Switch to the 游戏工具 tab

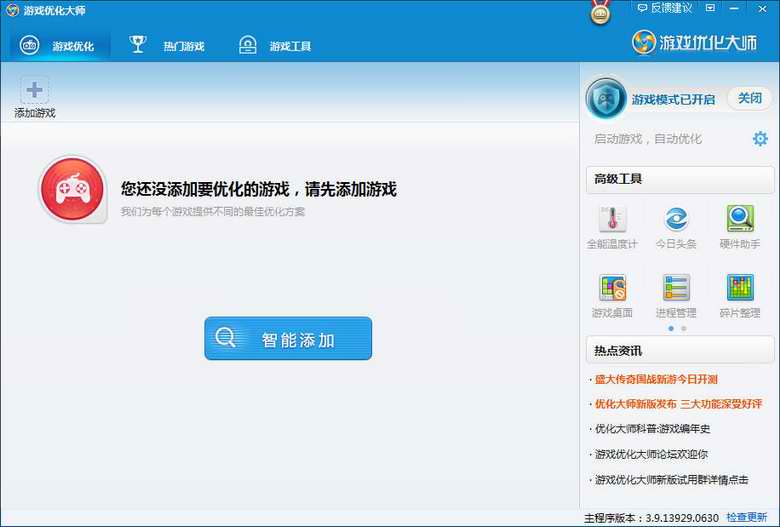pos(275,45)
